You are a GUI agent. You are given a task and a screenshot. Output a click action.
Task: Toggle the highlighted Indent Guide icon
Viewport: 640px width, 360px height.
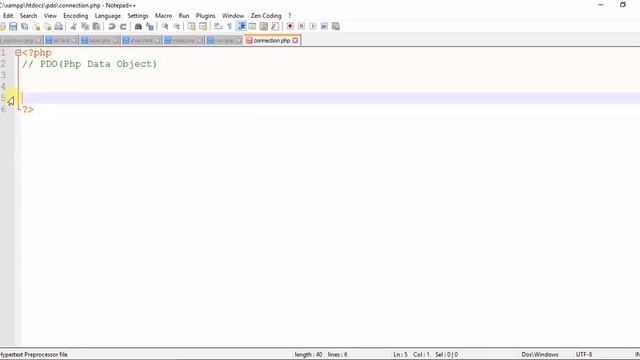coord(241,27)
